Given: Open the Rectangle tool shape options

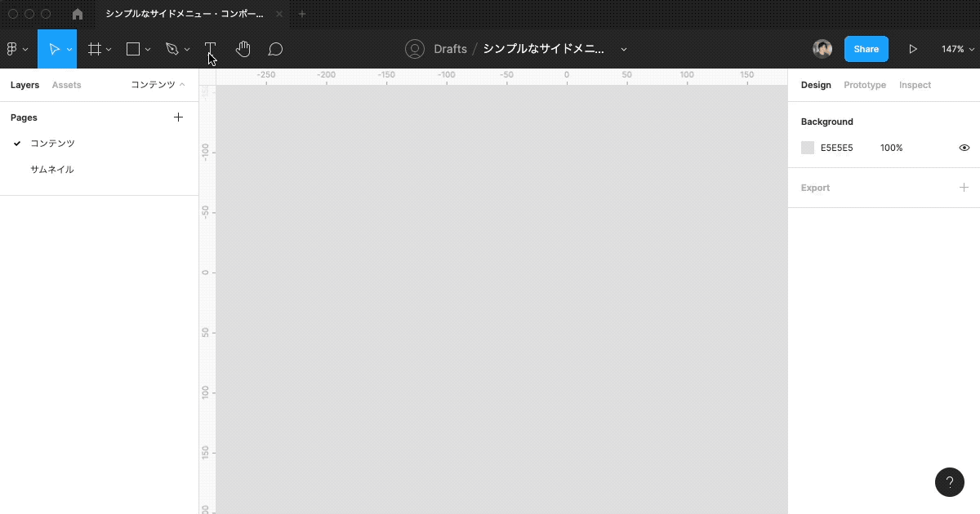Looking at the screenshot, I should tap(147, 49).
